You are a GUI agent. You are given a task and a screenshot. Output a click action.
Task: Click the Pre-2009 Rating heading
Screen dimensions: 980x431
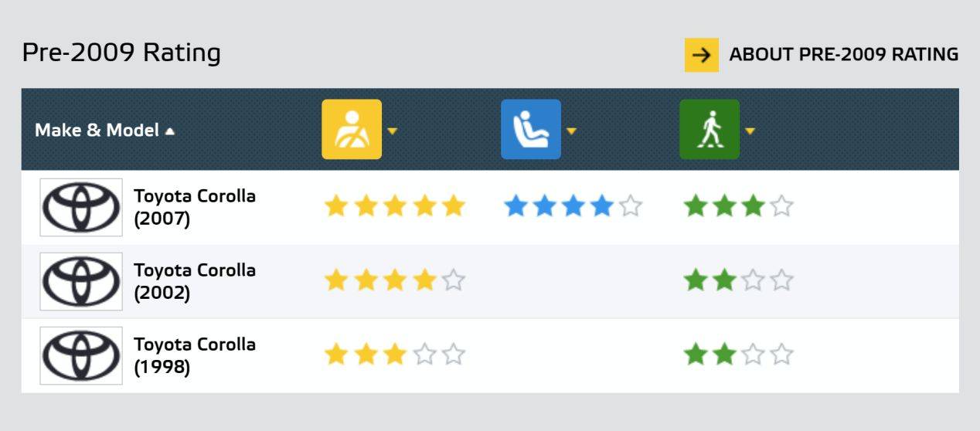click(x=121, y=53)
